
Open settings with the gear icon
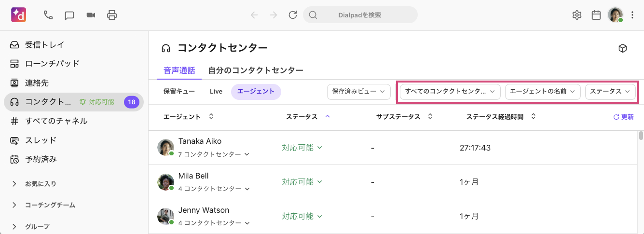[x=576, y=15]
